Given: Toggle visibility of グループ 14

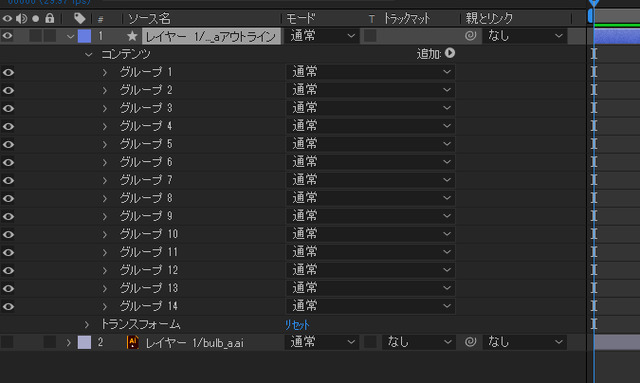Looking at the screenshot, I should (8, 306).
